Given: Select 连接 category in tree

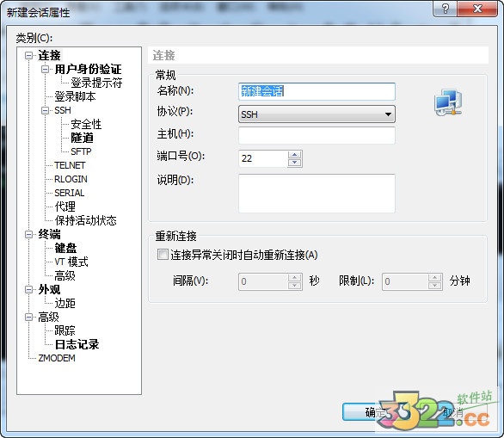Looking at the screenshot, I should (49, 56).
